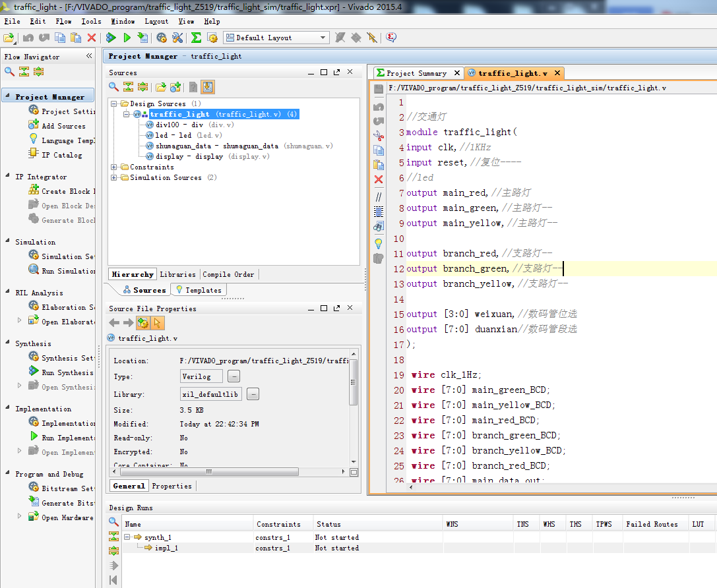Toggle auto-scroll to selected button in Sources toolbar
Screen dimensions: 717x588
pyautogui.click(x=208, y=87)
